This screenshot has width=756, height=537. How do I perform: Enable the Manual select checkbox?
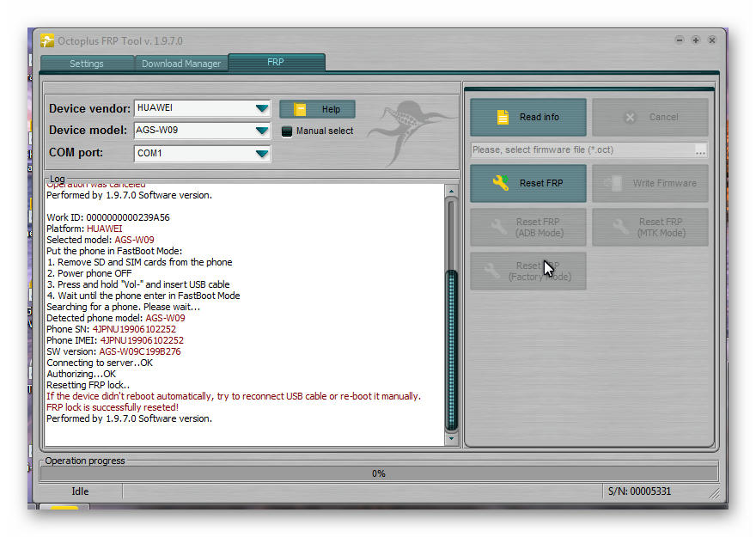point(287,131)
